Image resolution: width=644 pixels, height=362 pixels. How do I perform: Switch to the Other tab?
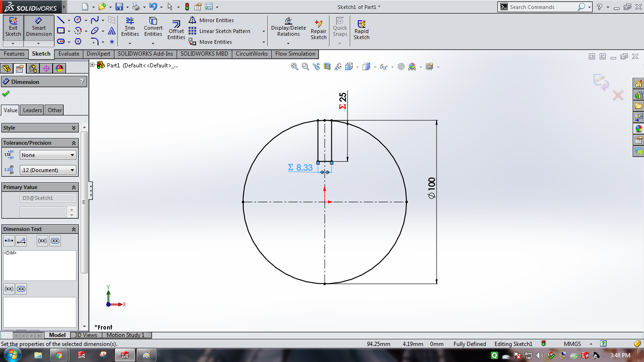[x=55, y=110]
